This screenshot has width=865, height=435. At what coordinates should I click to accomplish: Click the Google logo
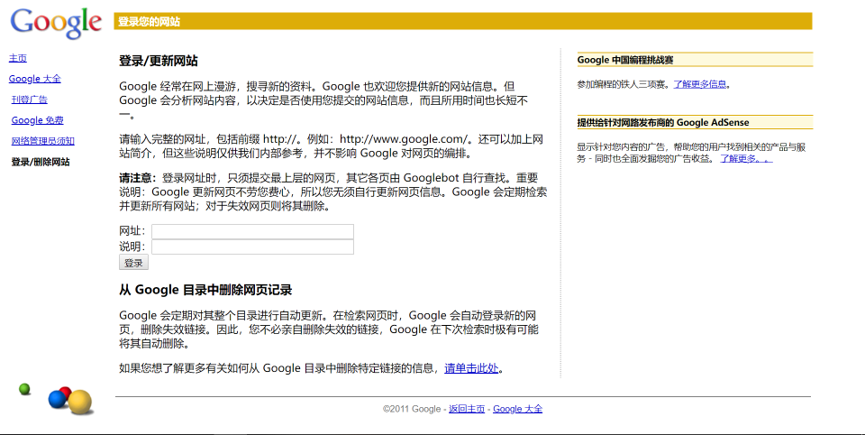click(x=56, y=23)
